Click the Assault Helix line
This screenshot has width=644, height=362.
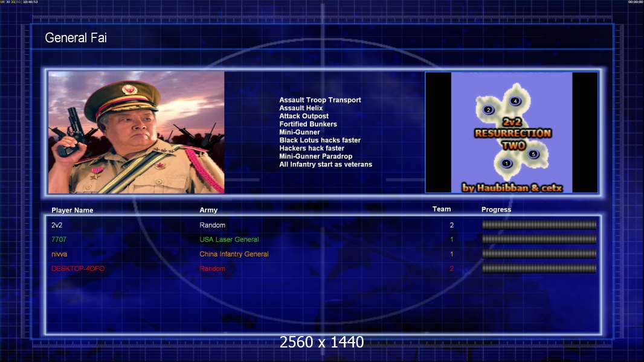[301, 108]
